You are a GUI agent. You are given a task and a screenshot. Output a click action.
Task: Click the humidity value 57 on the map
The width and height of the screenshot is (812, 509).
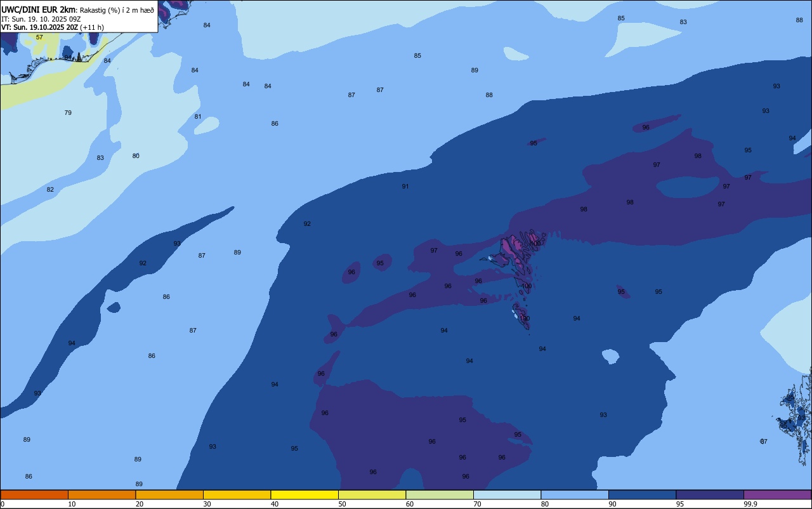pos(39,37)
